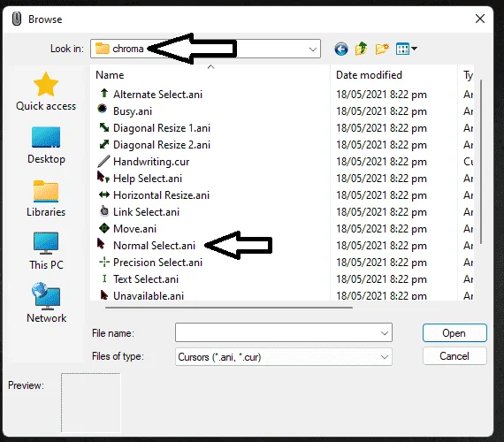This screenshot has height=442, width=504.
Task: Open Network in the places sidebar
Action: [46, 303]
